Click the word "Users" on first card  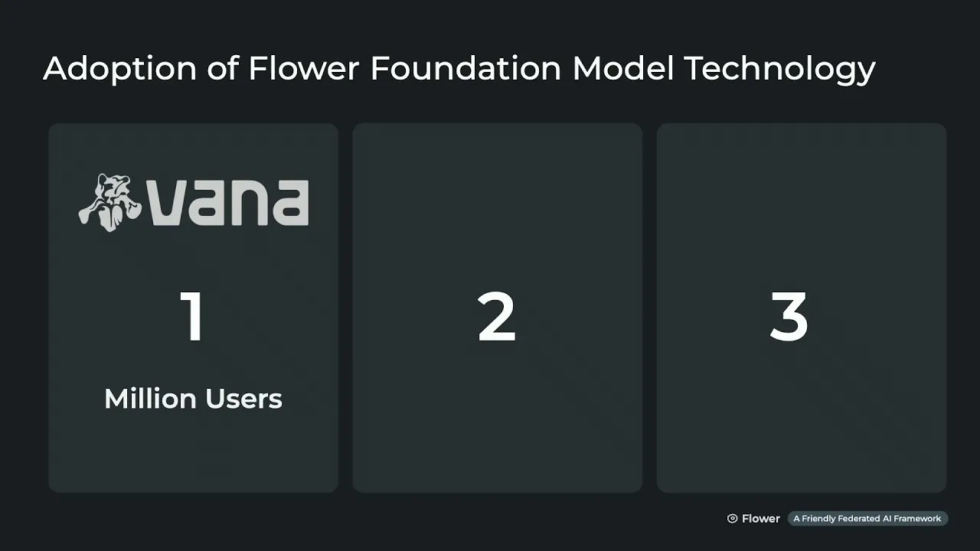coord(244,399)
